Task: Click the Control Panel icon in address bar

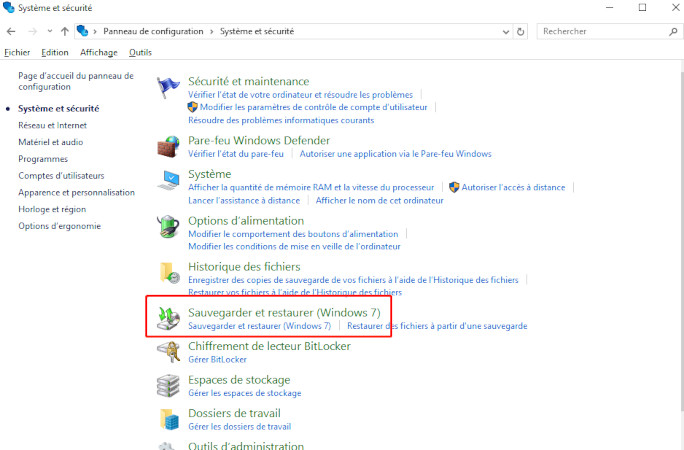Action: pyautogui.click(x=82, y=31)
